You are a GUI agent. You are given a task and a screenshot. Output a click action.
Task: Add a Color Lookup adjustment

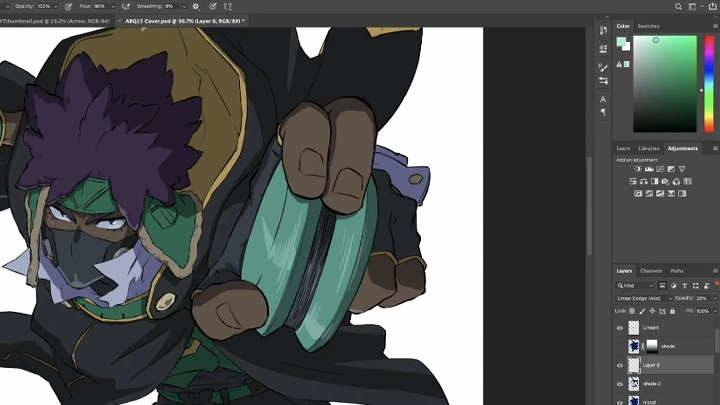pyautogui.click(x=687, y=181)
